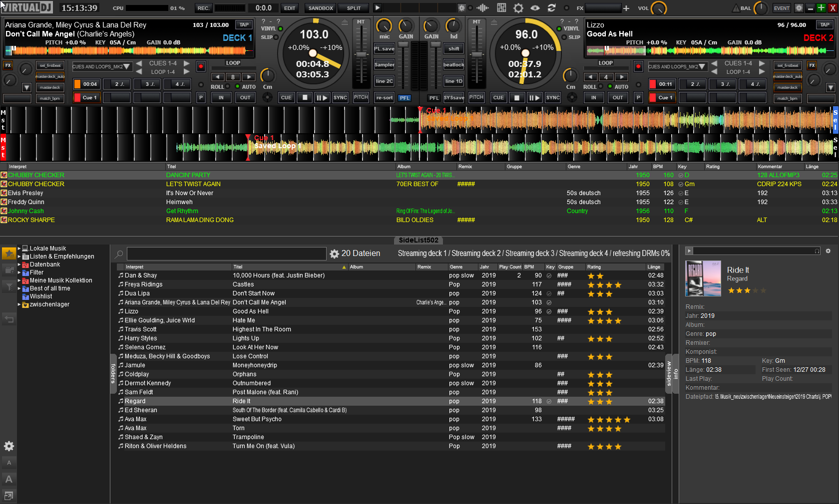839x504 pixels.
Task: Click the SANDBOX button
Action: coord(321,8)
